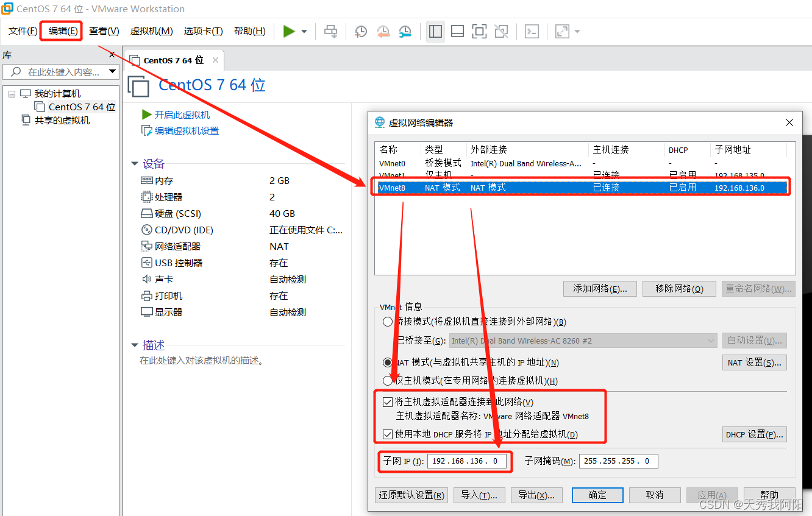Screen dimensions: 812x516
Task: Click DHCP 设置(P)... button
Action: point(755,434)
